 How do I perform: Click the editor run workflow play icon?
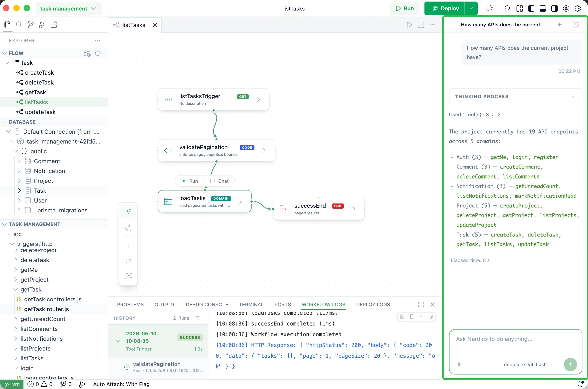[x=409, y=25]
